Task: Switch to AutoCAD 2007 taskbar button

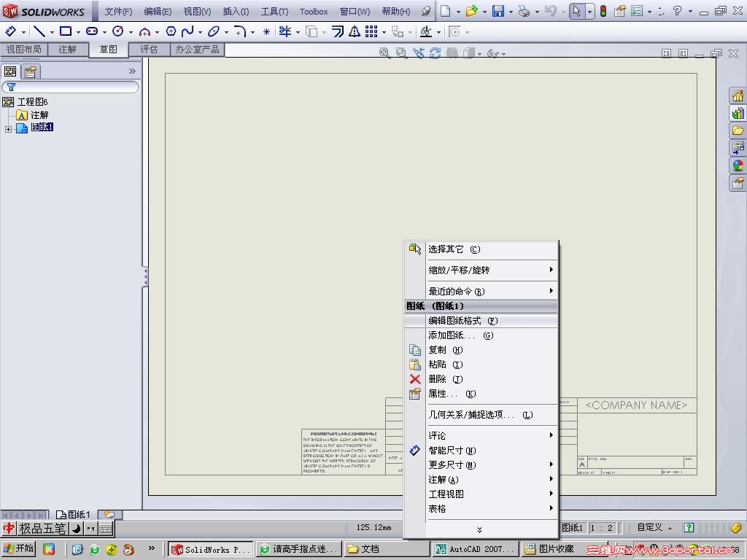Action: click(x=474, y=549)
